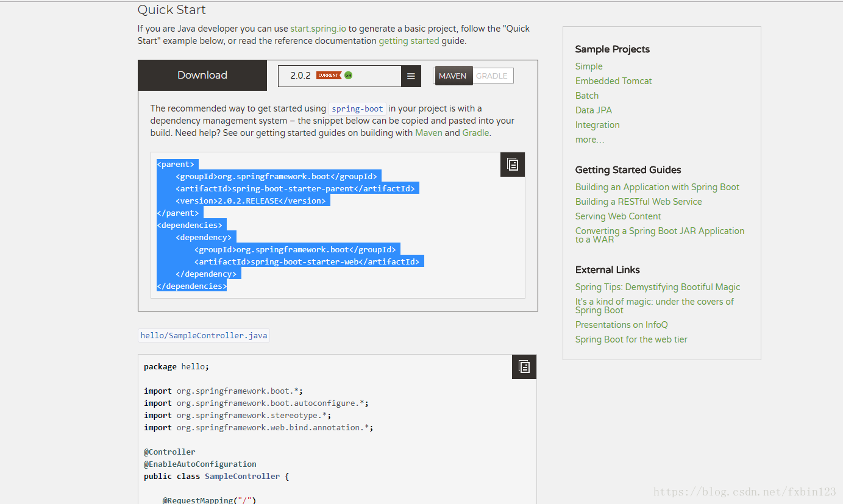843x504 pixels.
Task: Open Building a RESTful Web Service guide
Action: coord(639,202)
